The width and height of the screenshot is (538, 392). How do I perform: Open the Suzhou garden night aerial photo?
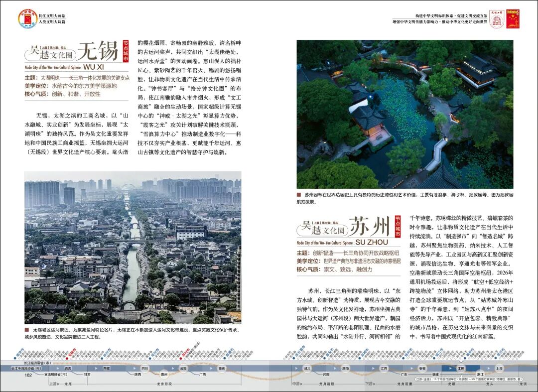pos(405,114)
